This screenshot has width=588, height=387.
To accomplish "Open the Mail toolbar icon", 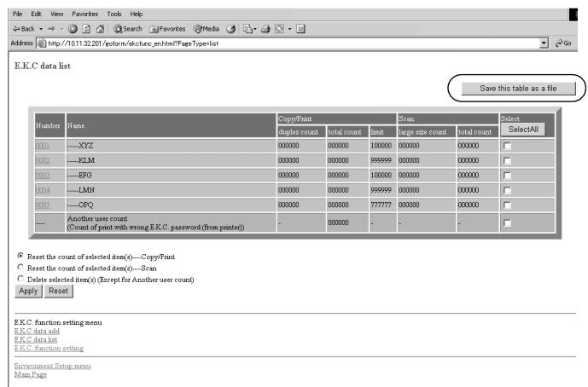I will (247, 29).
